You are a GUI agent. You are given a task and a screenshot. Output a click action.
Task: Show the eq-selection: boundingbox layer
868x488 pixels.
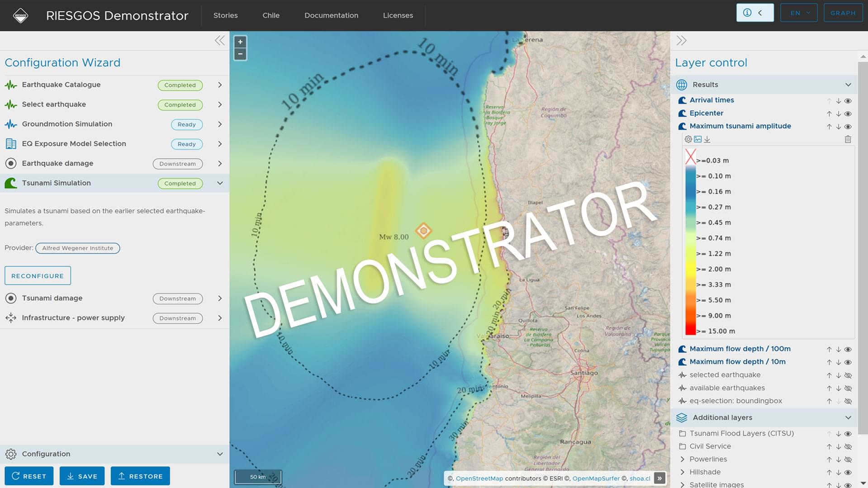point(848,401)
